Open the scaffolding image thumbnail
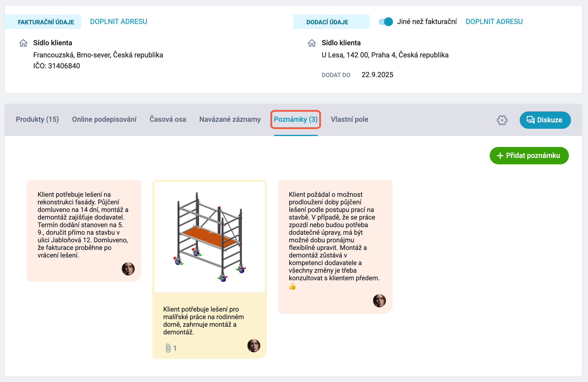This screenshot has width=588, height=382. coord(210,237)
